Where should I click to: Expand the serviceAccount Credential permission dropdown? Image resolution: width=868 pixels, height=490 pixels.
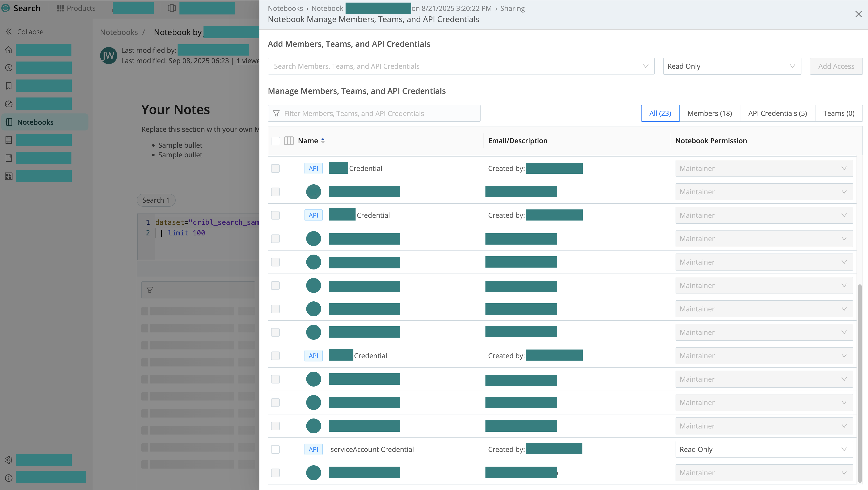click(764, 450)
